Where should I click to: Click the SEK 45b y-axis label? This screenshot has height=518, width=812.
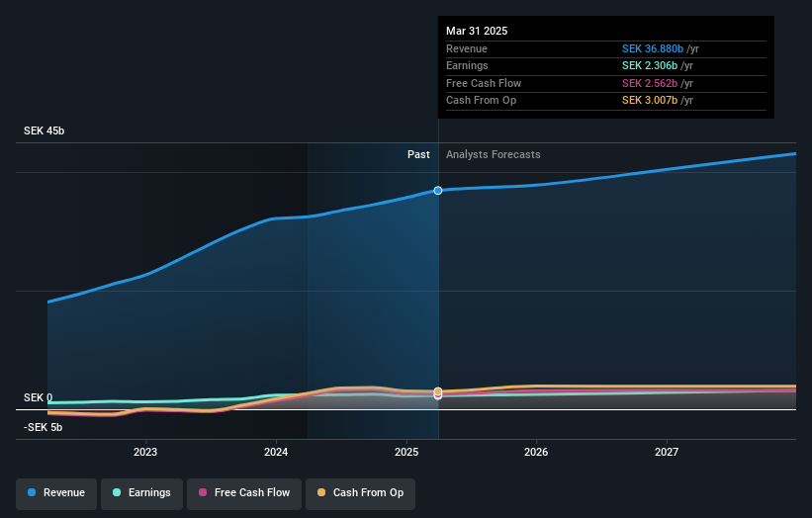(45, 130)
